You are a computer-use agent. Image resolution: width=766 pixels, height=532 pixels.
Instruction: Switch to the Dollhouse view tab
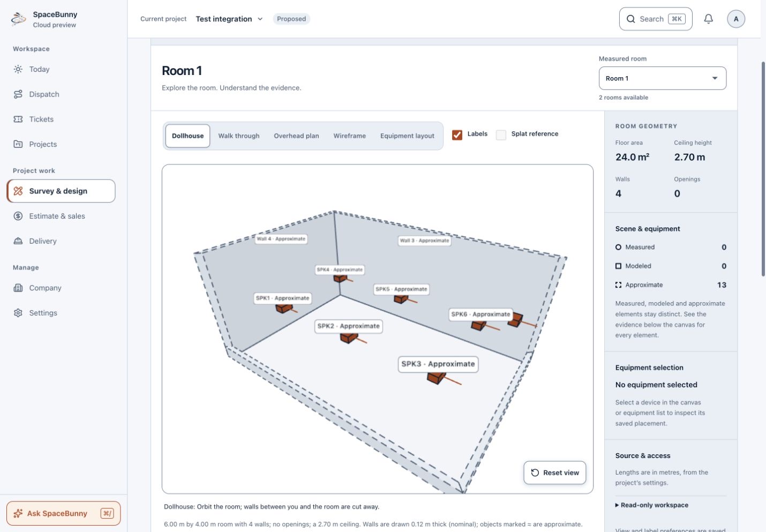pos(187,136)
